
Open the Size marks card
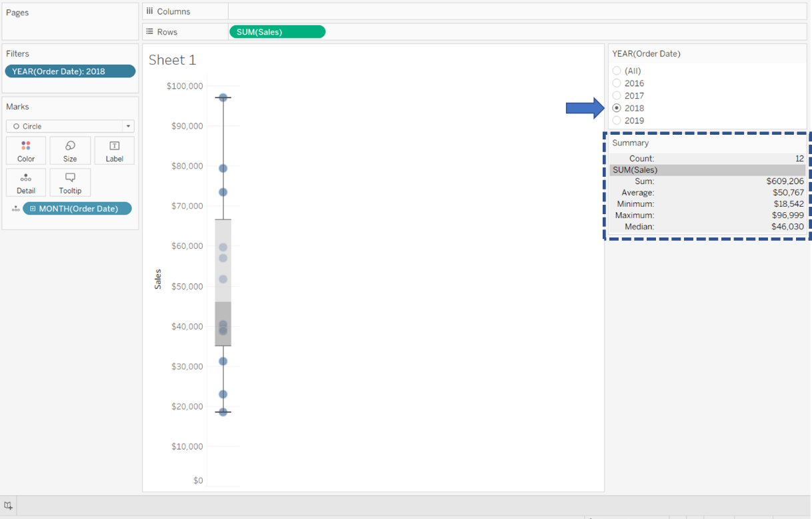(x=70, y=151)
